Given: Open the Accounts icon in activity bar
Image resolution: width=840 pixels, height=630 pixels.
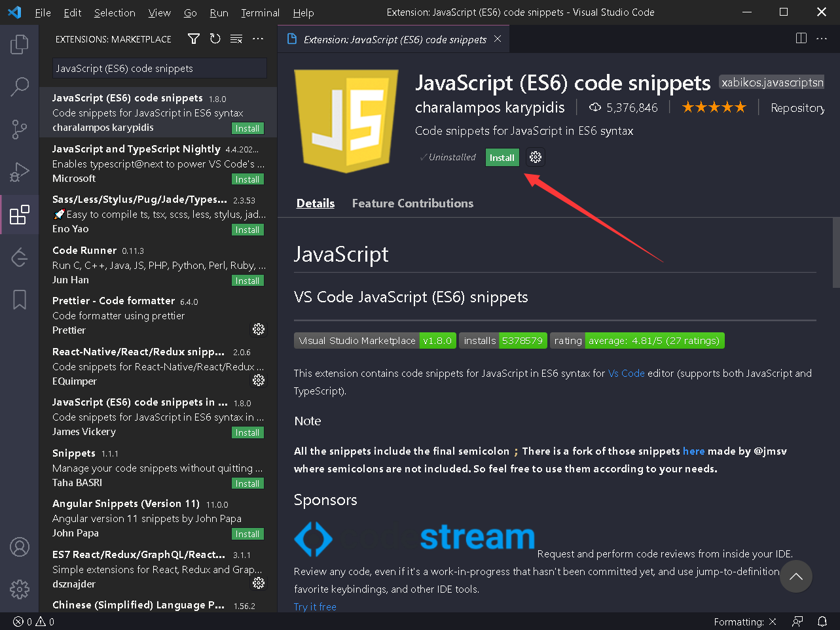Looking at the screenshot, I should [x=20, y=547].
